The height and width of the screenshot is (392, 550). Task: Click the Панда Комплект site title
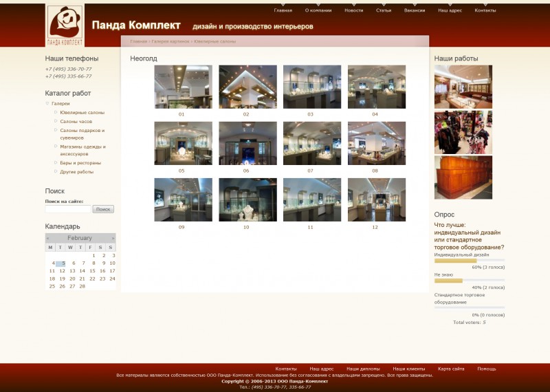pos(136,25)
